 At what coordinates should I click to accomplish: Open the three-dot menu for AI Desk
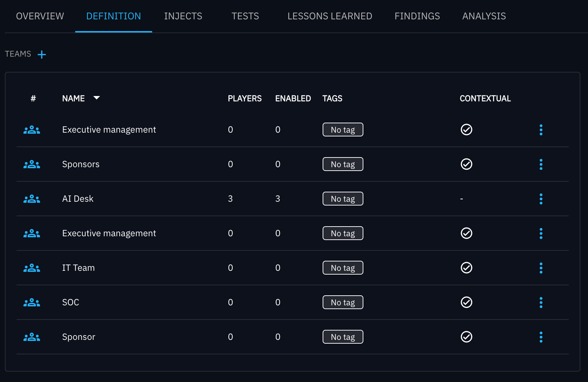pyautogui.click(x=541, y=199)
